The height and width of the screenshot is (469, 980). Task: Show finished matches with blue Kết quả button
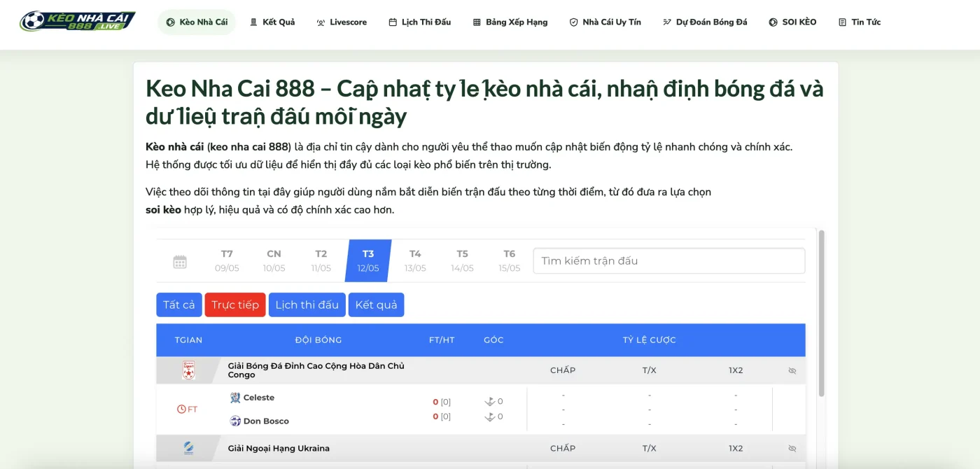point(377,304)
